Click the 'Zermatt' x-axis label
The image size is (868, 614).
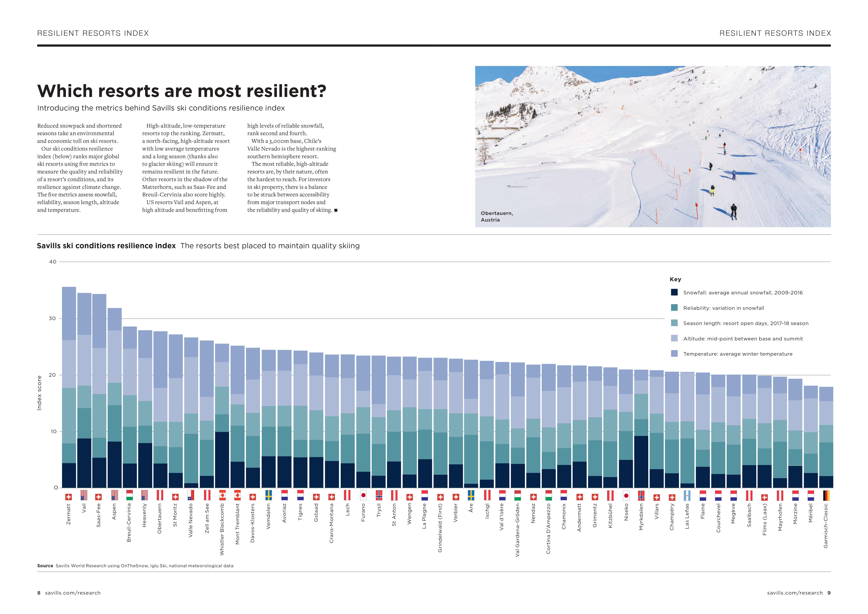point(68,514)
